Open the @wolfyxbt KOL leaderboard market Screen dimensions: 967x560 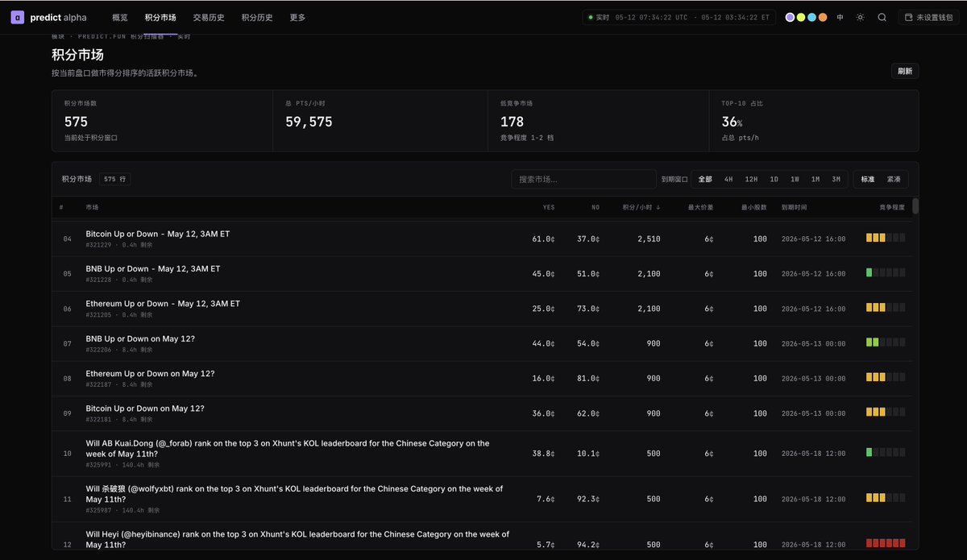tap(294, 493)
